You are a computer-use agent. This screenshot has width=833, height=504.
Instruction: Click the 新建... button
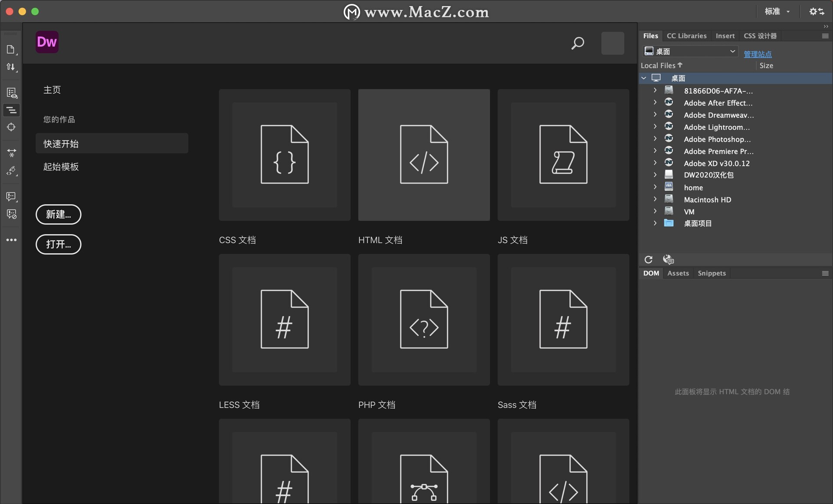click(x=59, y=215)
